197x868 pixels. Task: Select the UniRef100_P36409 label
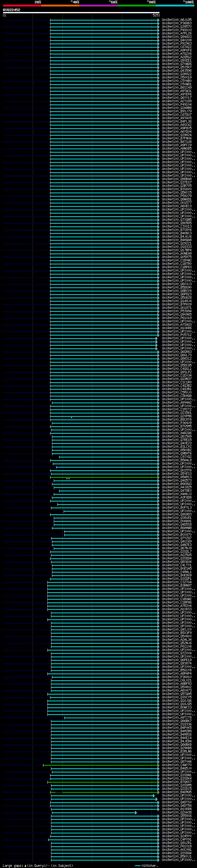177,423
